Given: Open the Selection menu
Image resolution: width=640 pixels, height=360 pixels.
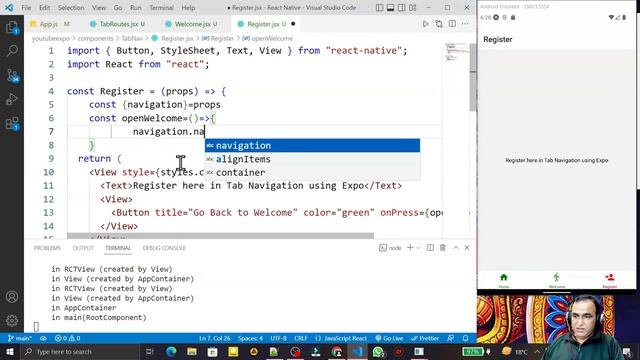Looking at the screenshot, I should point(71,8).
